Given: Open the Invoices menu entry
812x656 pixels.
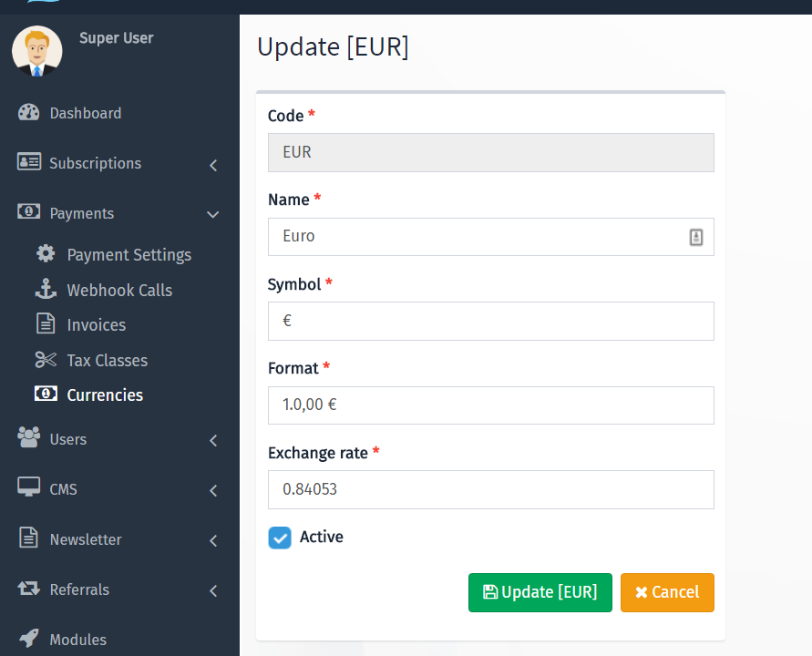Looking at the screenshot, I should [x=97, y=324].
